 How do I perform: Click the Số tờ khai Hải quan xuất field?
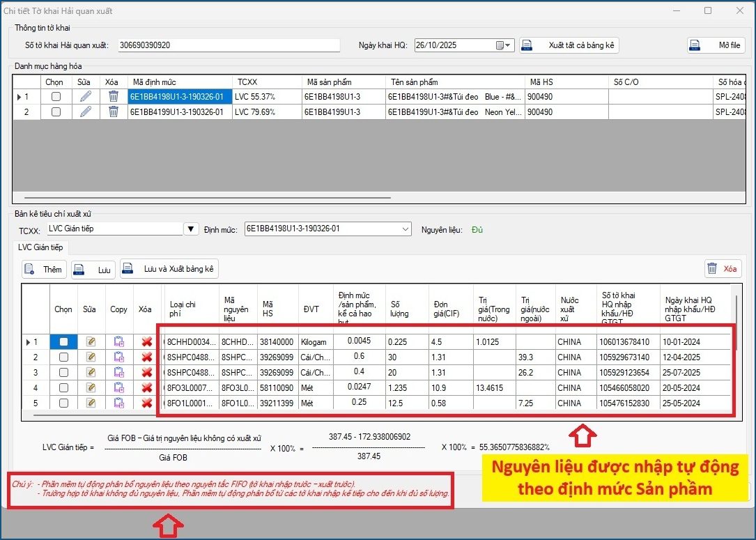[x=228, y=45]
